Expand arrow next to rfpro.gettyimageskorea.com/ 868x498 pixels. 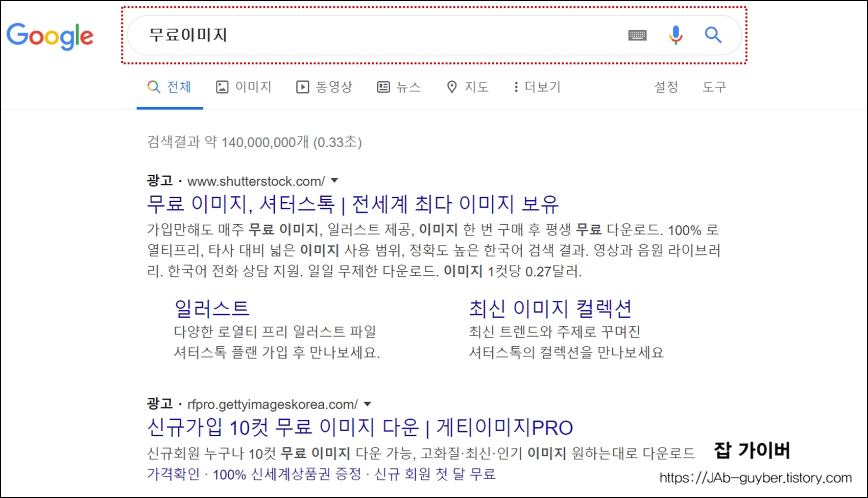[x=367, y=404]
